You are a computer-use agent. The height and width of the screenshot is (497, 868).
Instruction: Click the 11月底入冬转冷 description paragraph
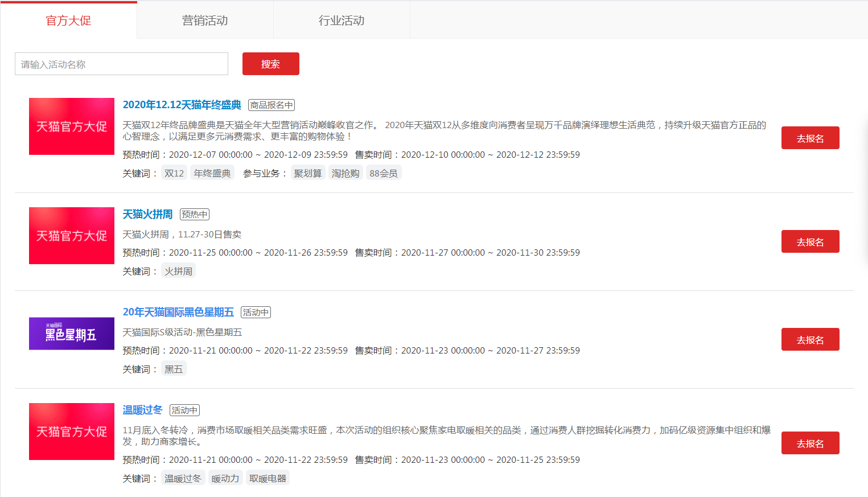[x=447, y=436]
